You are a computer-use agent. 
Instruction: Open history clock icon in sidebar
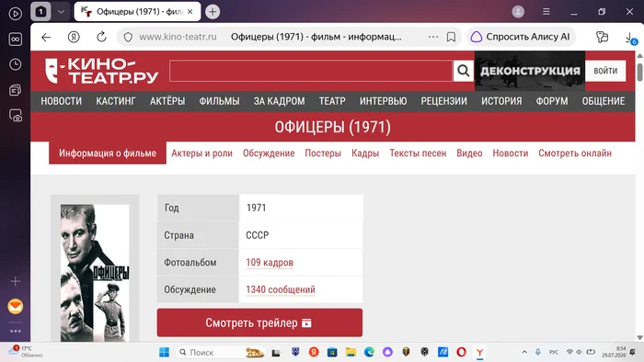[16, 64]
